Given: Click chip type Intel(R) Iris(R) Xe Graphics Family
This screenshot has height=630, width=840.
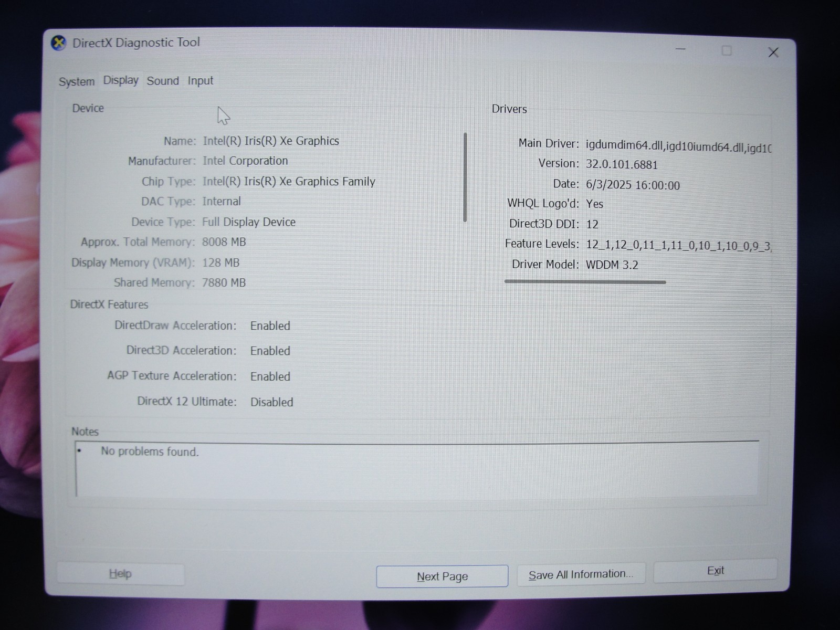Looking at the screenshot, I should coord(289,181).
